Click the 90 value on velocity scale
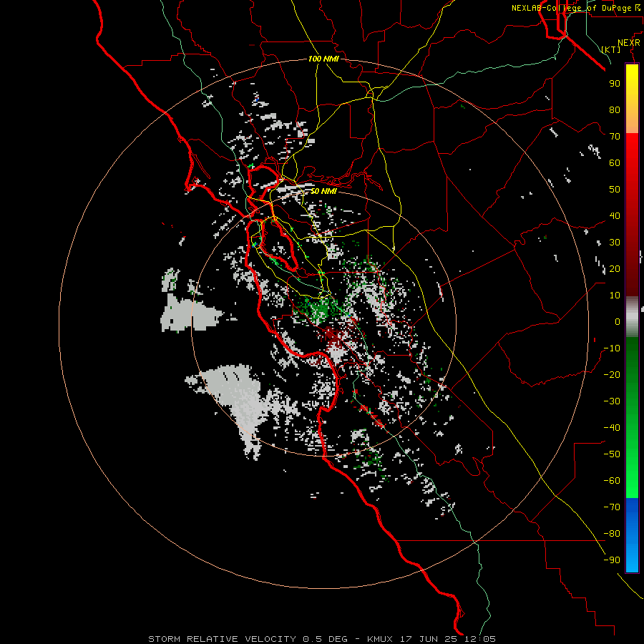The height and width of the screenshot is (644, 644). 615,84
